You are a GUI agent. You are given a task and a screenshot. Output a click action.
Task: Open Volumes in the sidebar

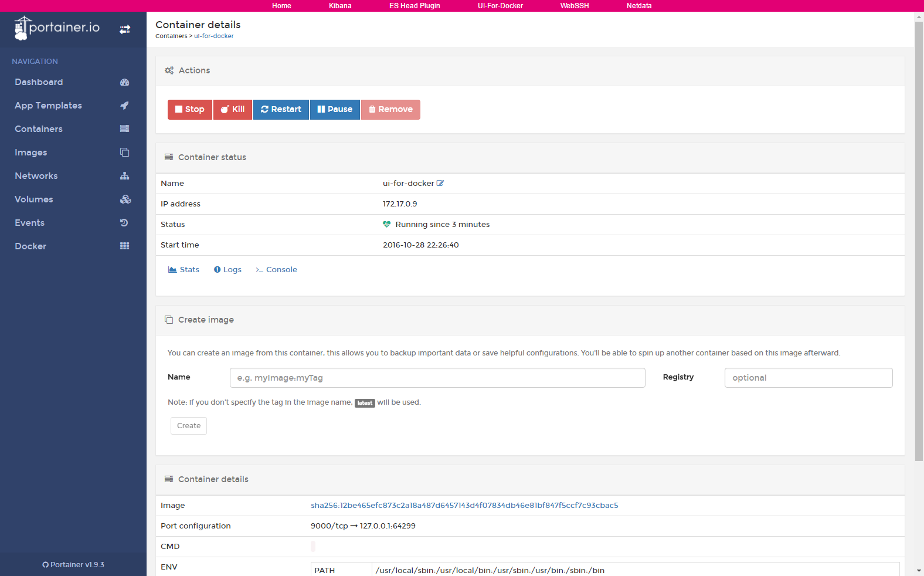(x=34, y=199)
